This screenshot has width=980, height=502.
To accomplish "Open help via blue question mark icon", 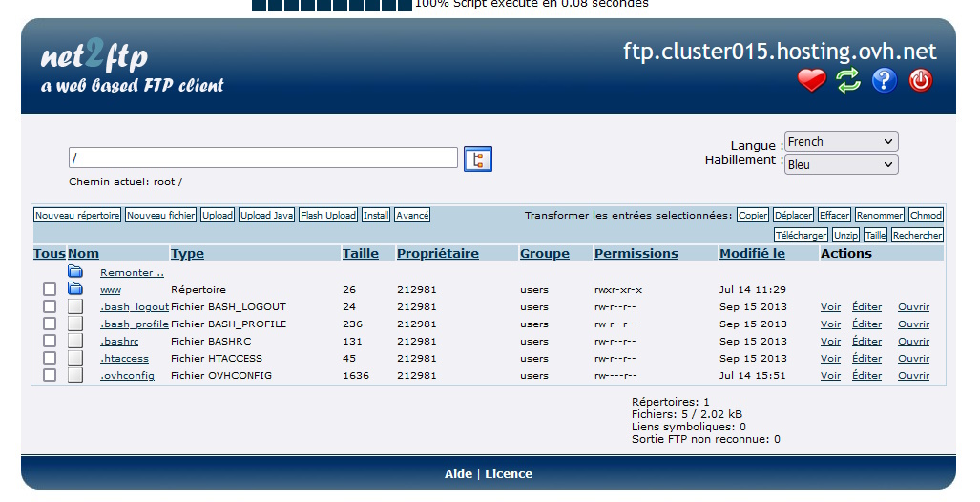I will (885, 81).
